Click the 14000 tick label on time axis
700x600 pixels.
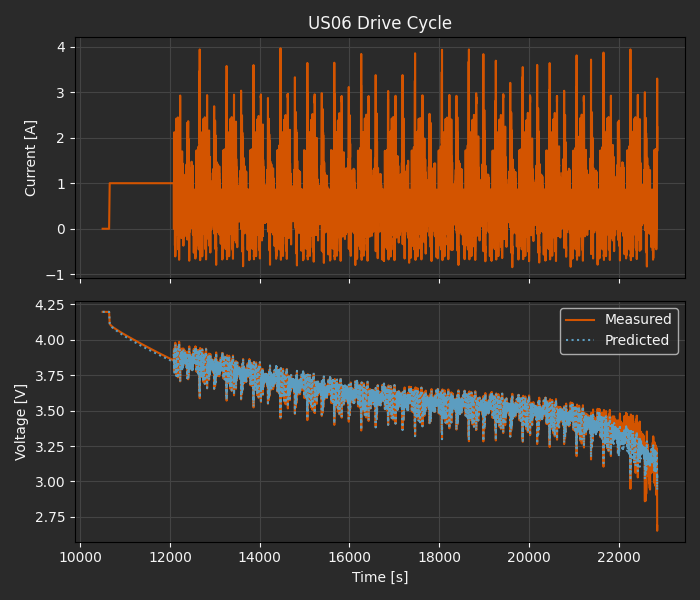point(260,556)
